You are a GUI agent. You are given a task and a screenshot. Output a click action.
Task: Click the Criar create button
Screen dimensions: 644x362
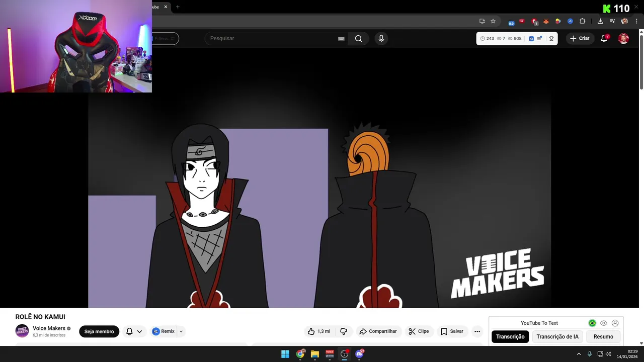point(580,38)
